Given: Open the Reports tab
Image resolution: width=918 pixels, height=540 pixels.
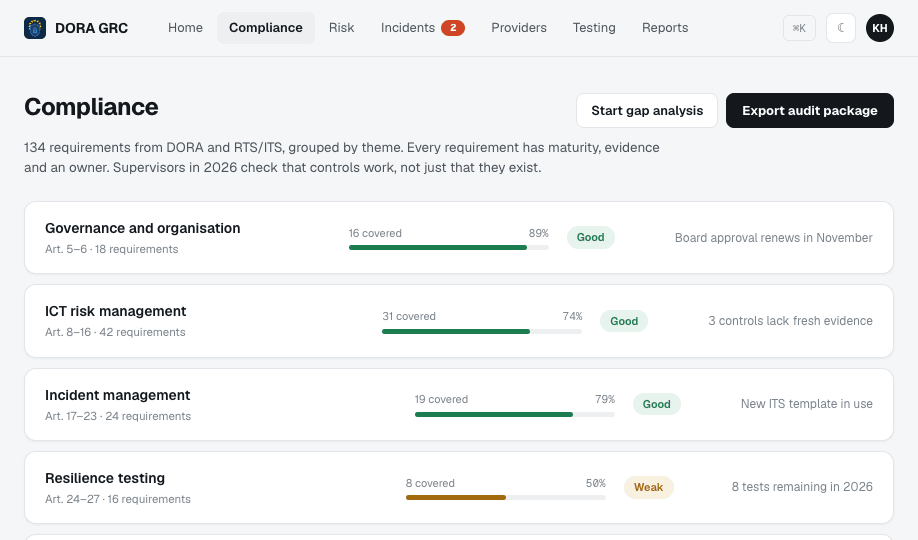Looking at the screenshot, I should (665, 28).
